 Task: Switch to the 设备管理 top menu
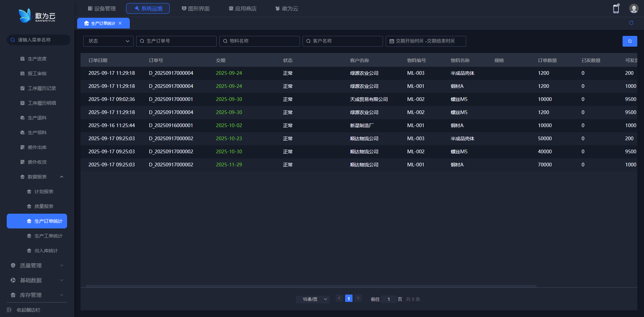102,8
